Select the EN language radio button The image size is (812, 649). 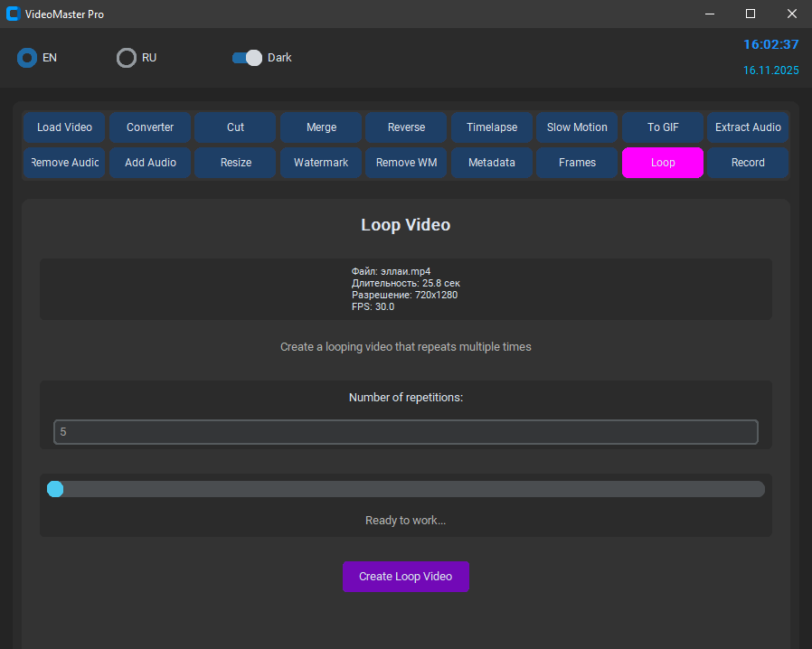click(27, 58)
